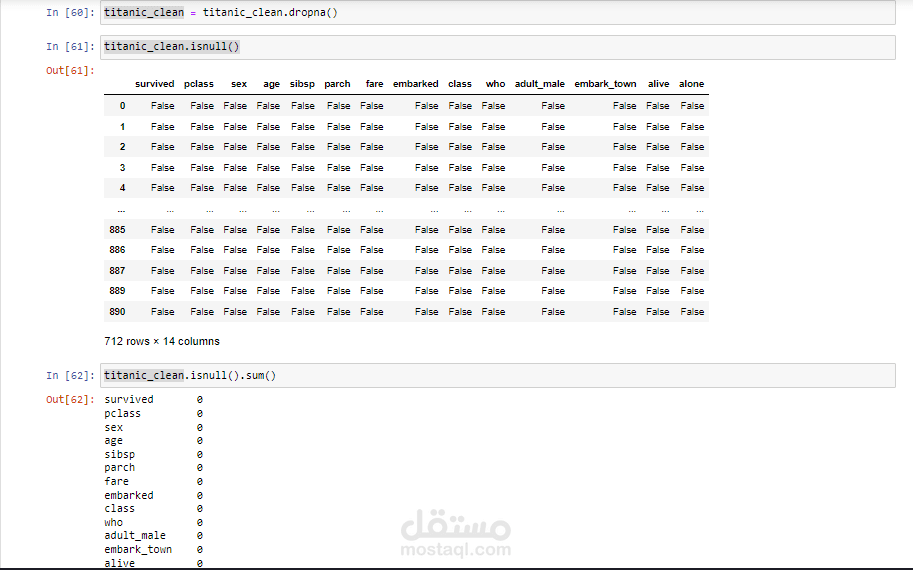Click row index 887 in the table
Viewport: 913px width, 570px height.
(x=117, y=271)
